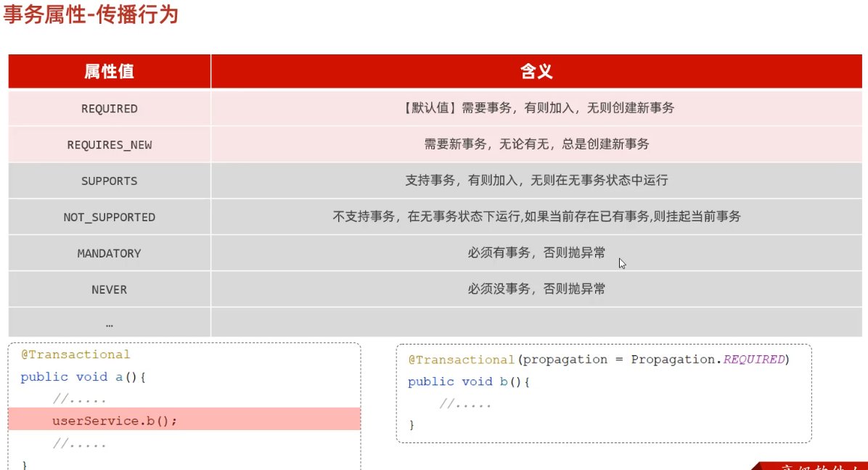Select the 含义 column header

coord(536,71)
